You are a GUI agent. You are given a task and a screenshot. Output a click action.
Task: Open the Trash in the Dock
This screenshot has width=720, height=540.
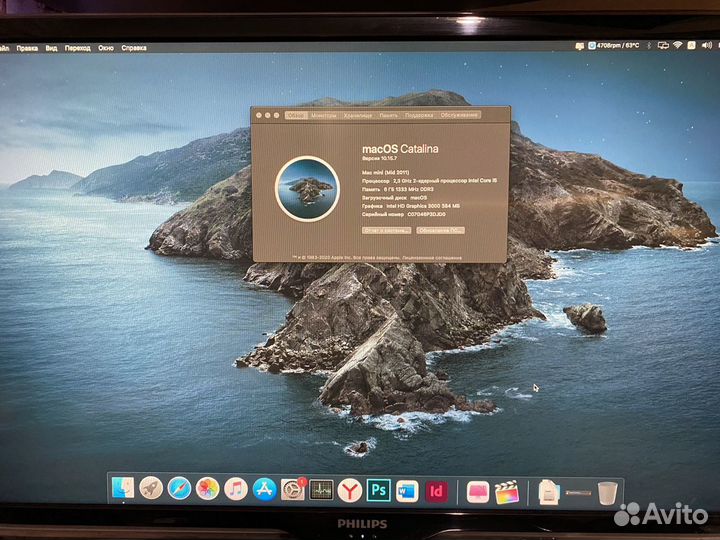(x=608, y=493)
